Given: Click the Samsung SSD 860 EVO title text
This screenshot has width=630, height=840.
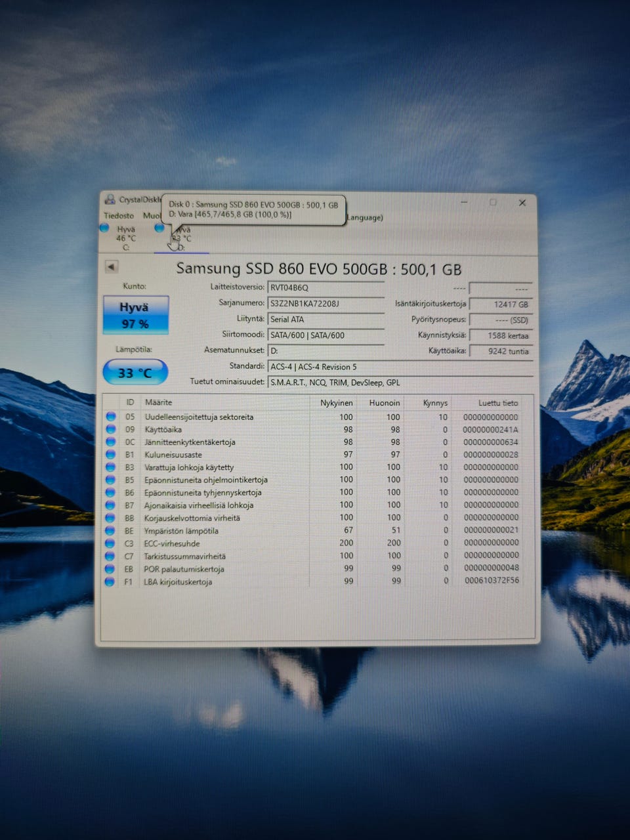Looking at the screenshot, I should (x=319, y=268).
